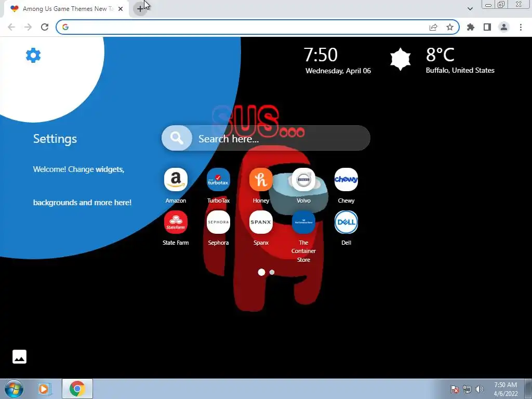This screenshot has height=399, width=532.
Task: Open the Chewy shortcut icon
Action: click(x=346, y=179)
